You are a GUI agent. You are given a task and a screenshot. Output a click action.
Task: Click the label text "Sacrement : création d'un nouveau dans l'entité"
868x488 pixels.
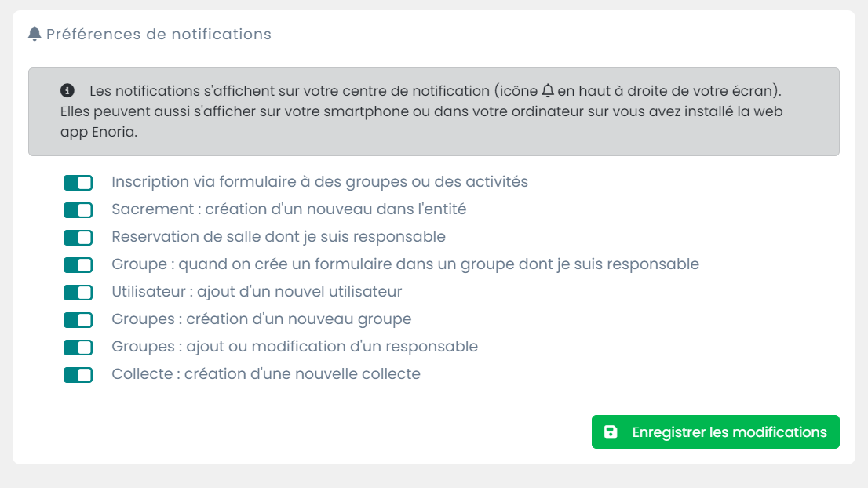[x=289, y=209]
